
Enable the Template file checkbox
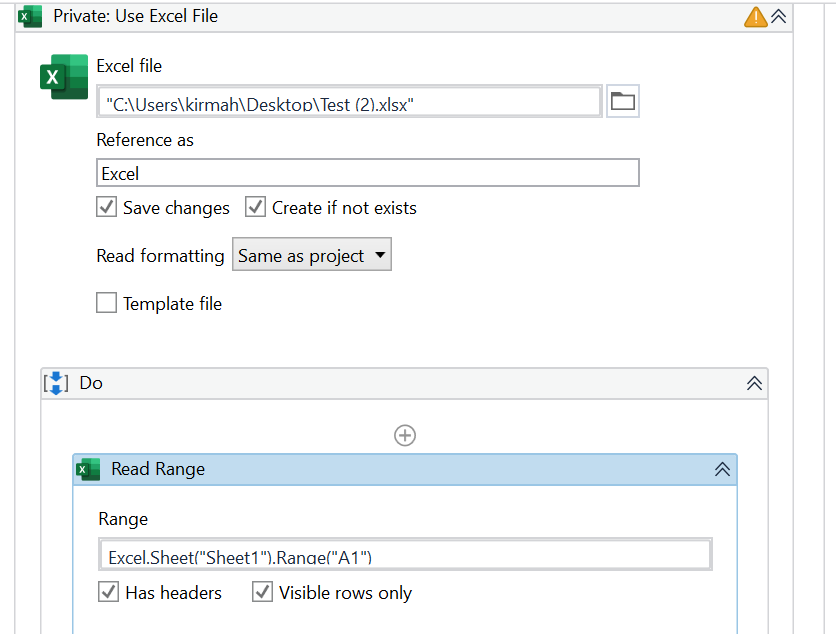[x=107, y=303]
